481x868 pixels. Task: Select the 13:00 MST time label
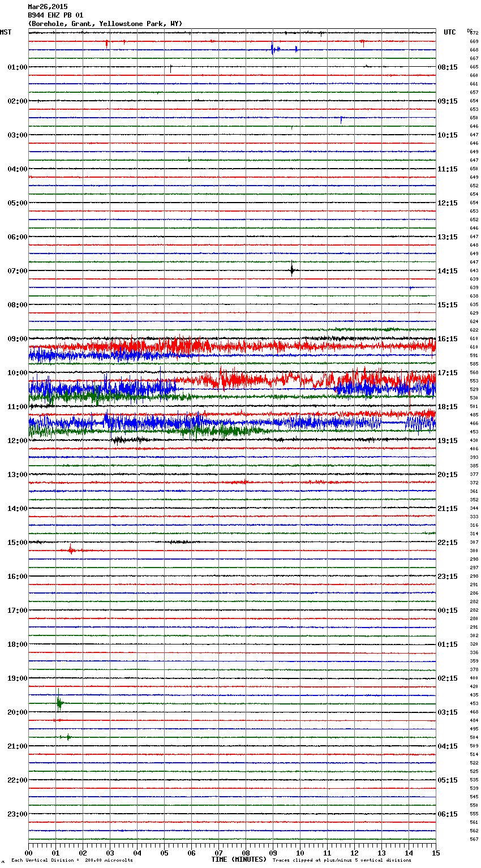point(18,475)
